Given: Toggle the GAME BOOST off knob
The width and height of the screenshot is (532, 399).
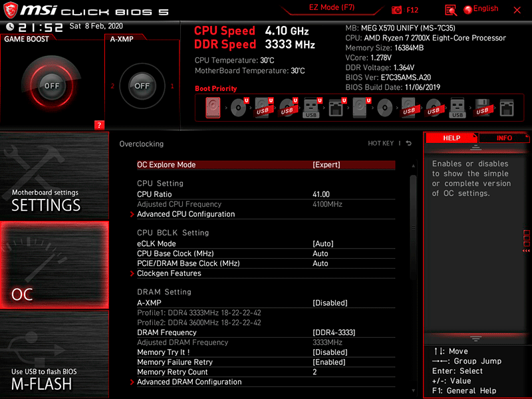Looking at the screenshot, I should point(52,86).
